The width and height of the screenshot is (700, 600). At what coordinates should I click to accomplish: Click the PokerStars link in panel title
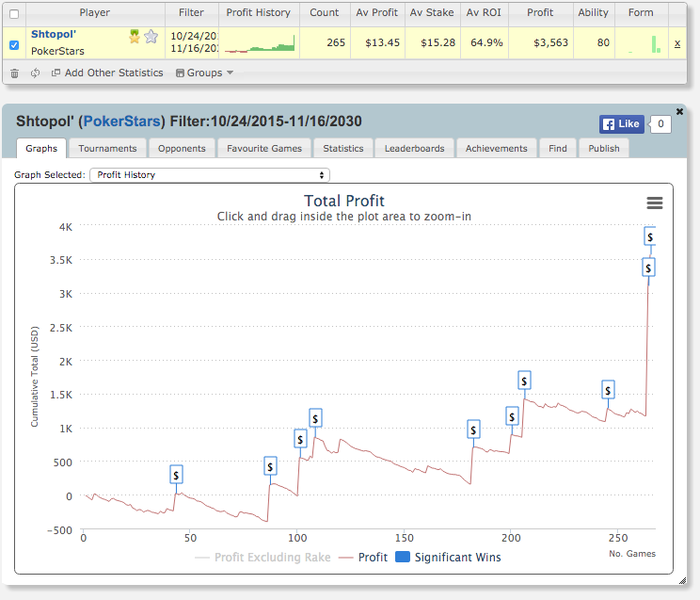click(x=122, y=121)
